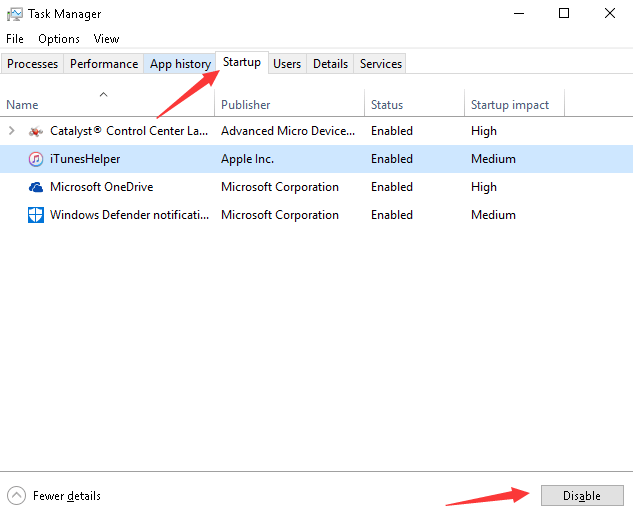Sort by the Publisher column header
The image size is (633, 519).
246,105
